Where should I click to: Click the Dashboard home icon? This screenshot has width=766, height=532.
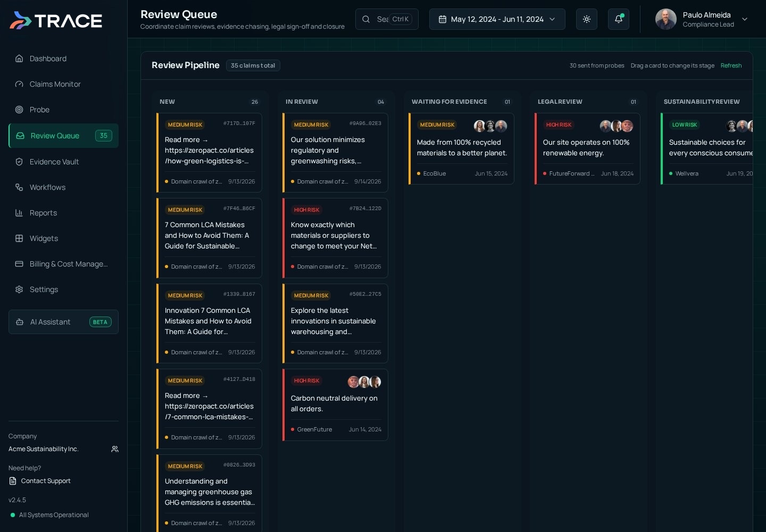point(19,59)
